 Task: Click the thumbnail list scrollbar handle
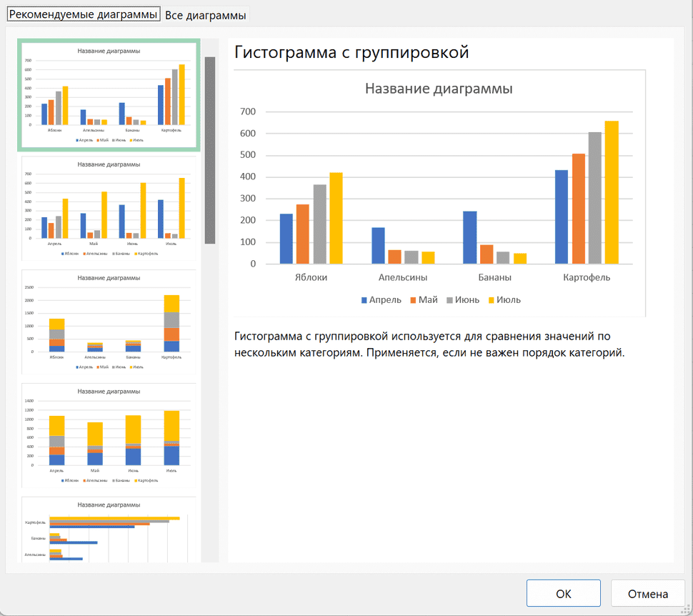(210, 150)
